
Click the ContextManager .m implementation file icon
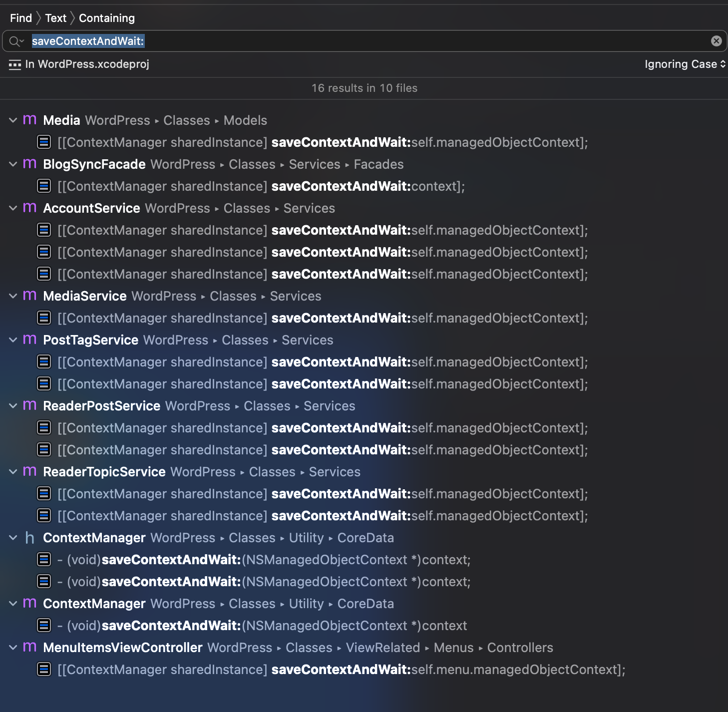(30, 603)
